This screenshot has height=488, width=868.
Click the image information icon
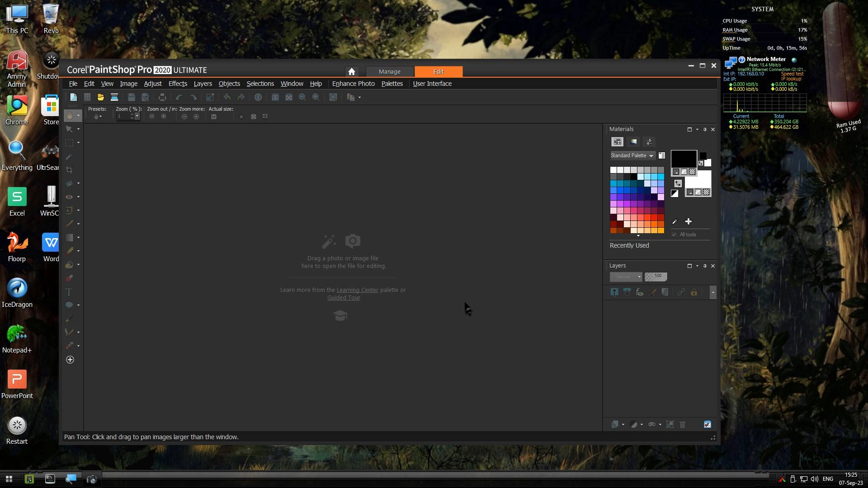(258, 97)
